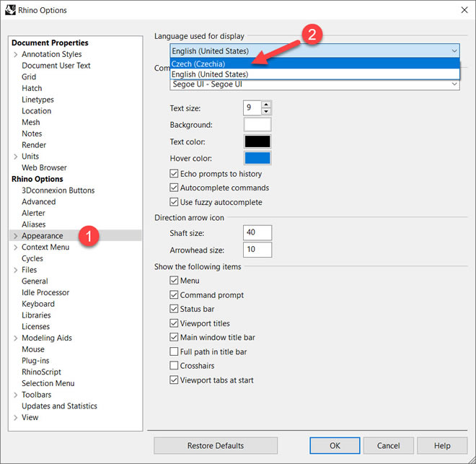This screenshot has width=476, height=464.
Task: Enable the Crosshairs checkbox
Action: pos(174,365)
